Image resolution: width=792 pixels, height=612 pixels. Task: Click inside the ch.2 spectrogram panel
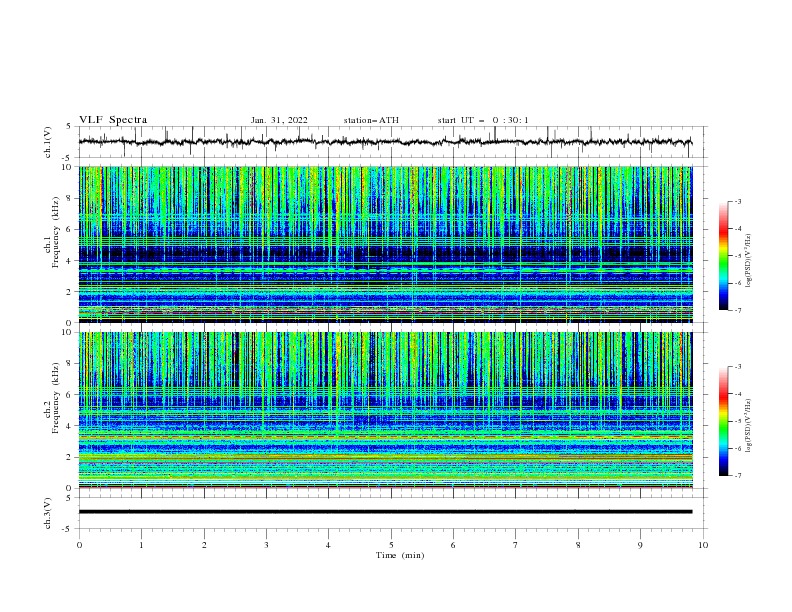click(x=385, y=410)
